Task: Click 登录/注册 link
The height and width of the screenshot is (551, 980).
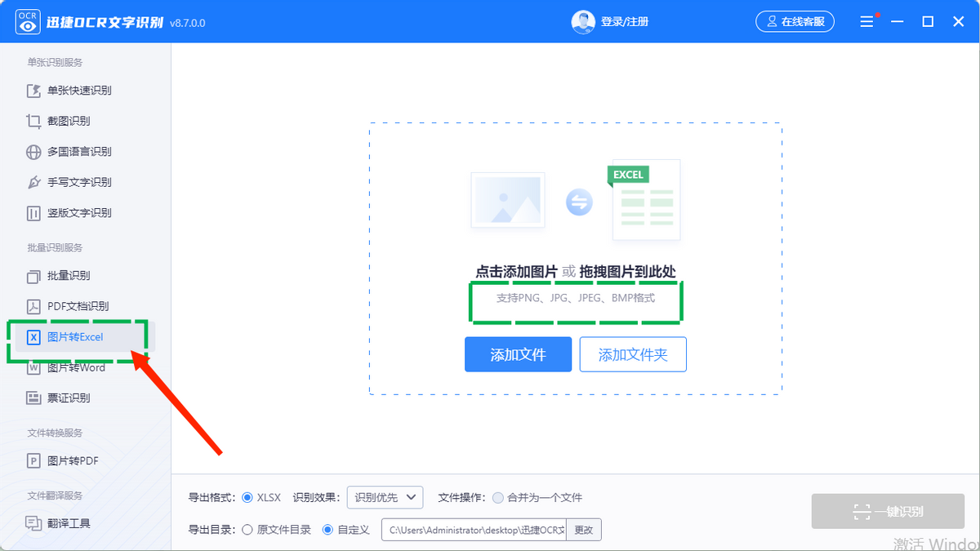Action: [625, 22]
